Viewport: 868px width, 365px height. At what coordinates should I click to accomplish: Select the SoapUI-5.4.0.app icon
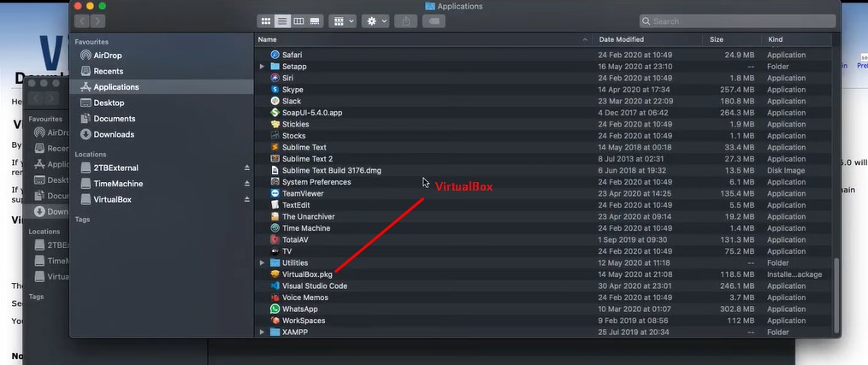(x=275, y=112)
